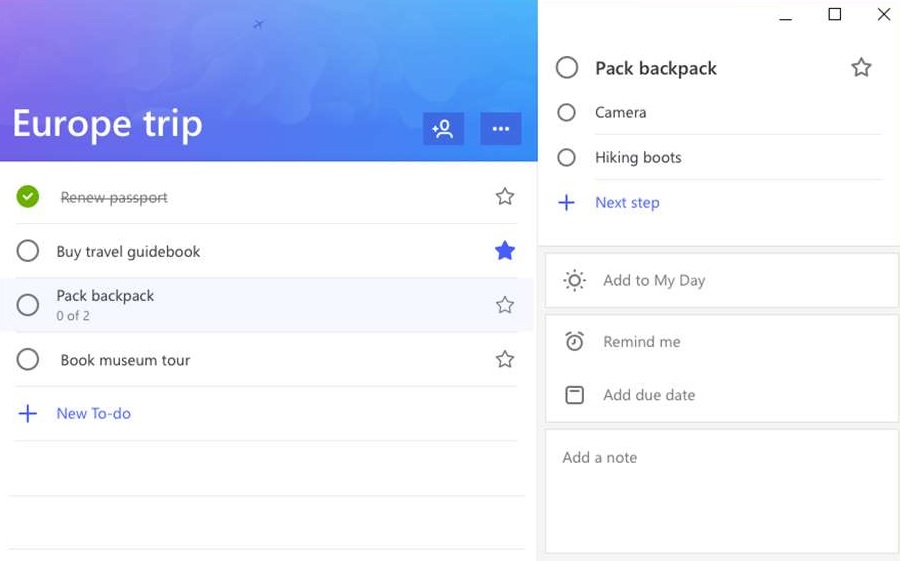Image resolution: width=900 pixels, height=561 pixels.
Task: Click New To-do to add a task
Action: 93,413
